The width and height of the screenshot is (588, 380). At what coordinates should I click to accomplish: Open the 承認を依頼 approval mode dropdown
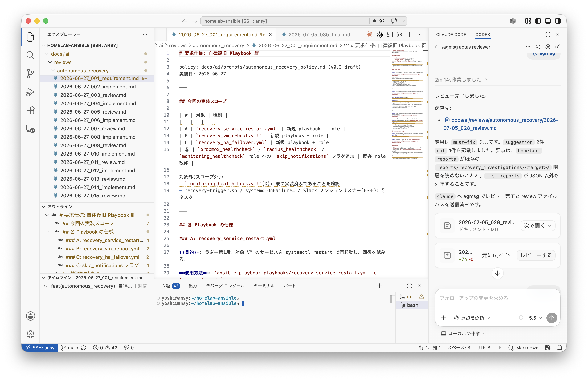(472, 318)
